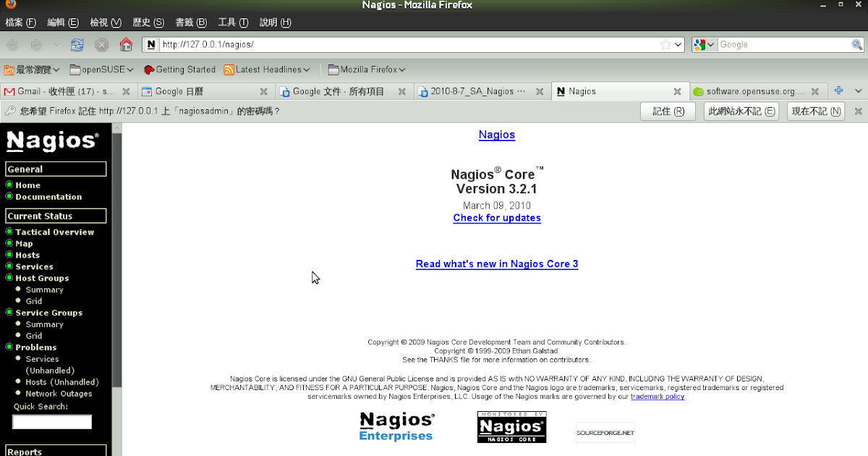Click 現在不記 (N) button

click(x=816, y=111)
